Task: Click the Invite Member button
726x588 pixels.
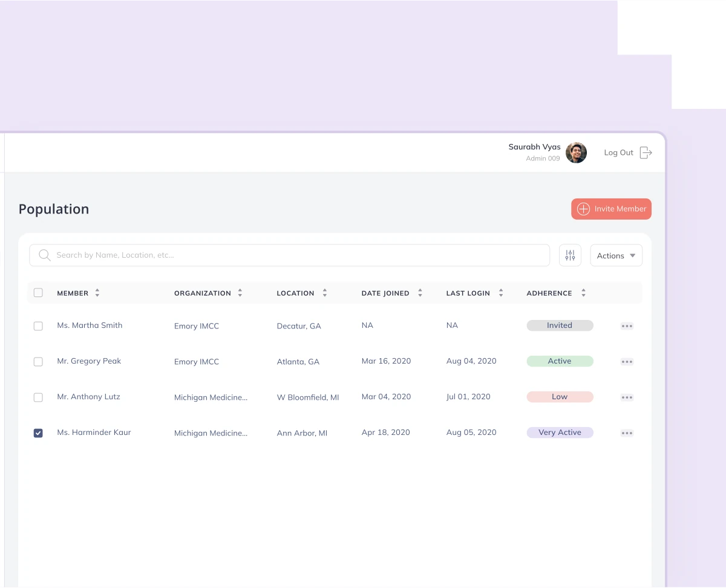Action: (x=611, y=209)
